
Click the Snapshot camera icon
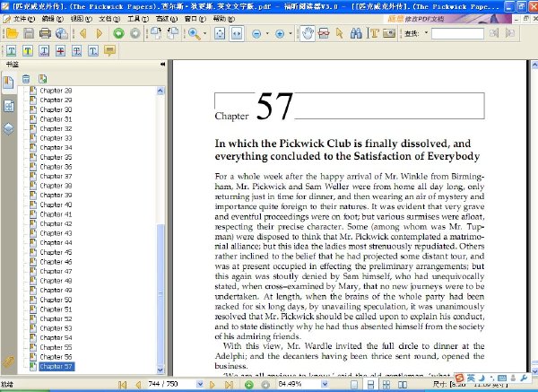point(389,33)
